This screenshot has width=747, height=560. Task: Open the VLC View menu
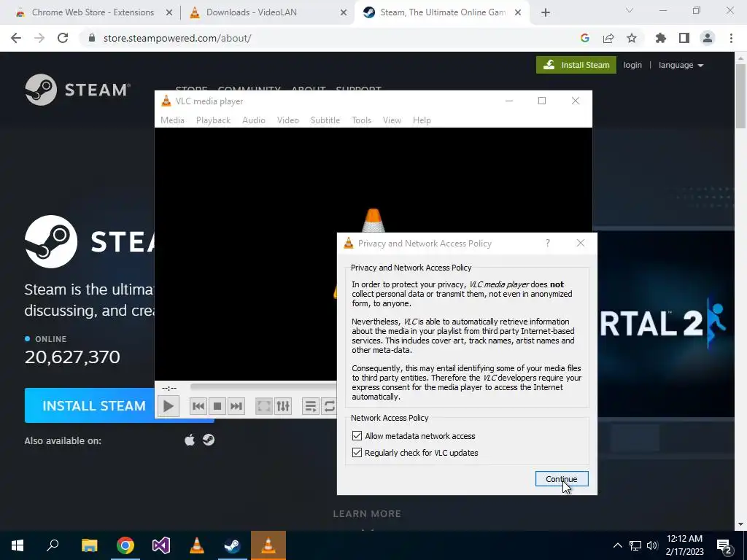392,120
